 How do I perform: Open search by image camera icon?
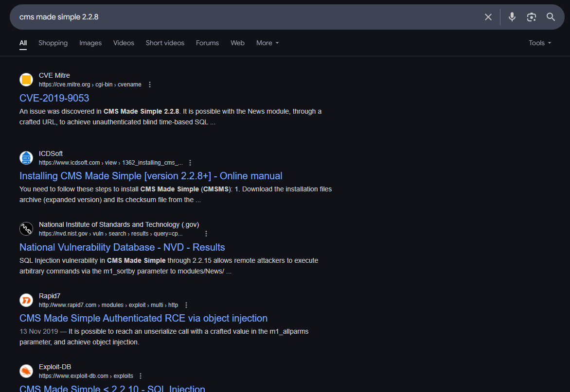(x=531, y=17)
